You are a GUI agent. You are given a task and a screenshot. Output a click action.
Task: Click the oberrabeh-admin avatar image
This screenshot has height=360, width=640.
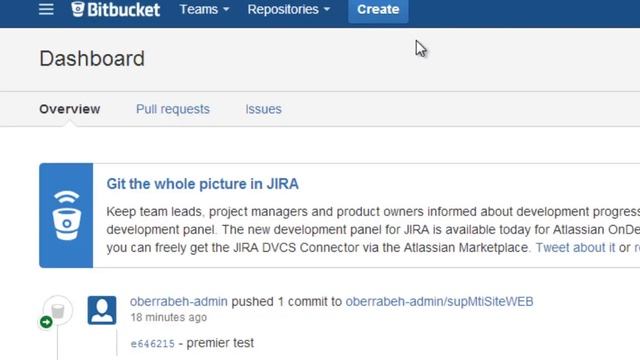pyautogui.click(x=102, y=310)
